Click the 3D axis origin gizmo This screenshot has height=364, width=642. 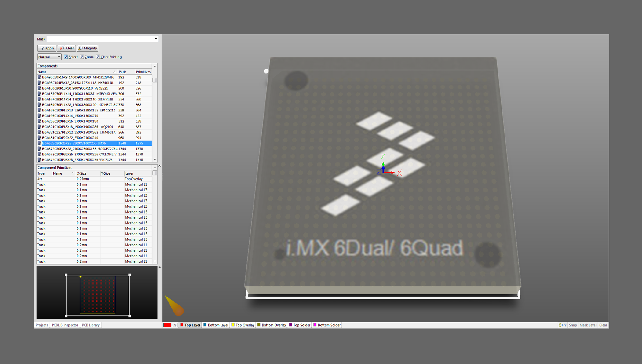click(x=383, y=172)
